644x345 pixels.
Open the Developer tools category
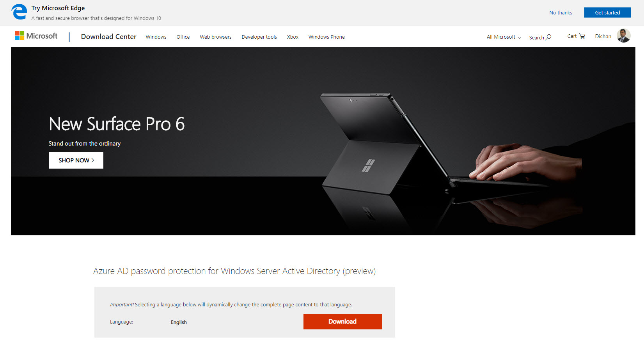click(x=259, y=37)
